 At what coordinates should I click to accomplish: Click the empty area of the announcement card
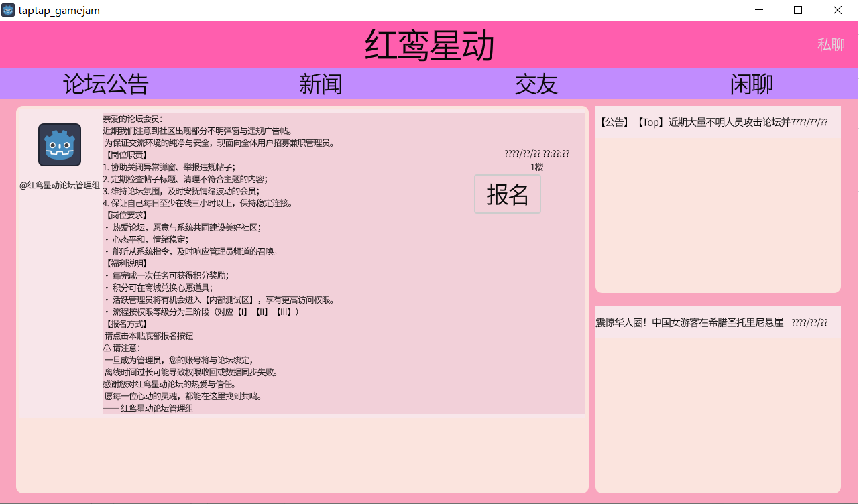tap(718, 221)
